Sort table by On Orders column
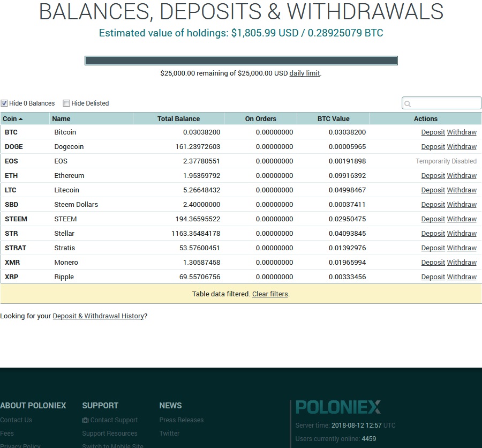 coord(261,119)
